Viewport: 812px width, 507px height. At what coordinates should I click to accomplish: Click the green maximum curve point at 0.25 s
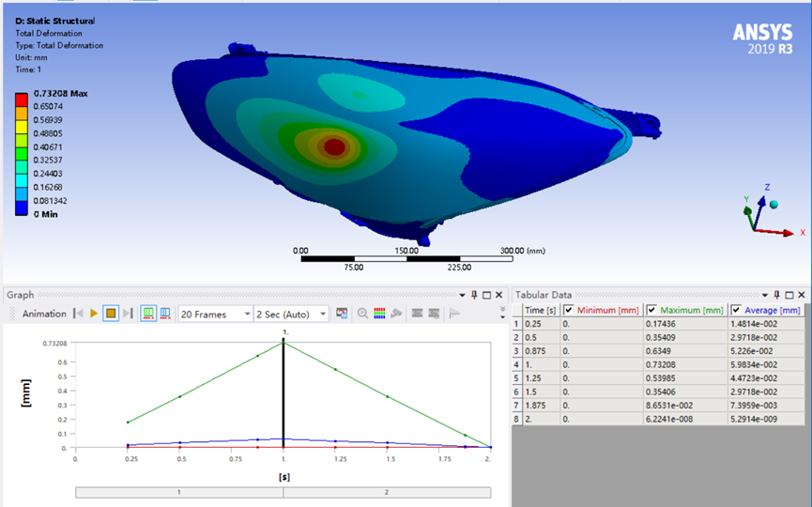click(128, 422)
